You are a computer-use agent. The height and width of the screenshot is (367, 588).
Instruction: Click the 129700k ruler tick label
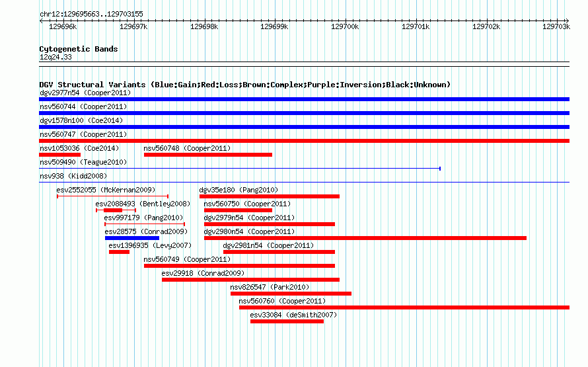tap(345, 26)
